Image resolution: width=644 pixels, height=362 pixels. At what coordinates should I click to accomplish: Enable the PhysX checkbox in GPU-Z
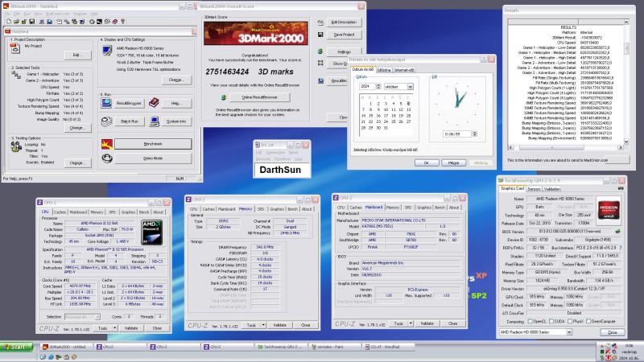(x=570, y=321)
